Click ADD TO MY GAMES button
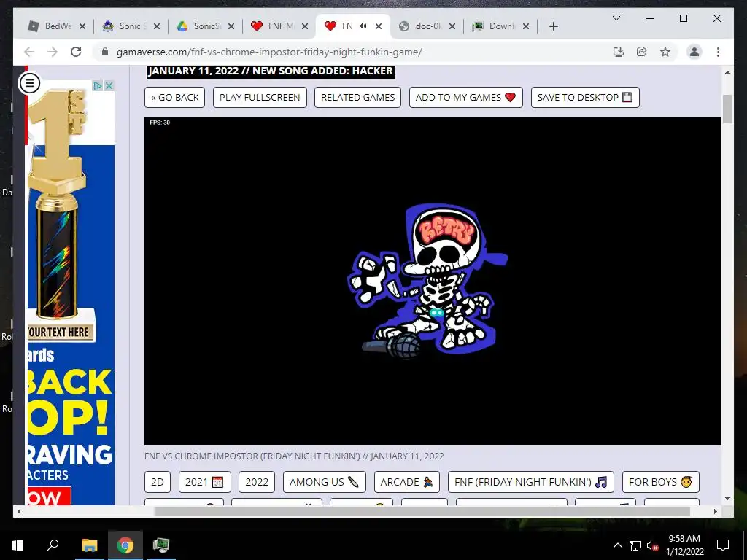The image size is (747, 560). [x=466, y=97]
